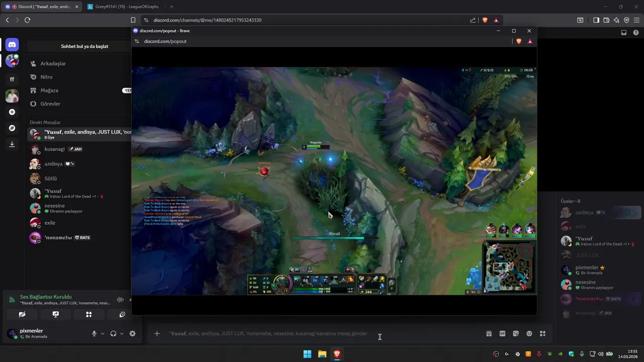Viewport: 644px width, 362px height.
Task: Open Brave Shields in popout window
Action: point(519,41)
